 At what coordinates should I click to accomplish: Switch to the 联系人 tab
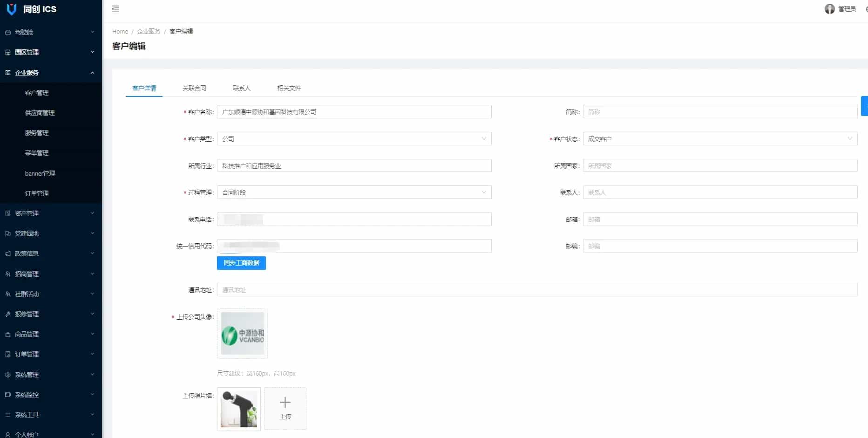[242, 88]
